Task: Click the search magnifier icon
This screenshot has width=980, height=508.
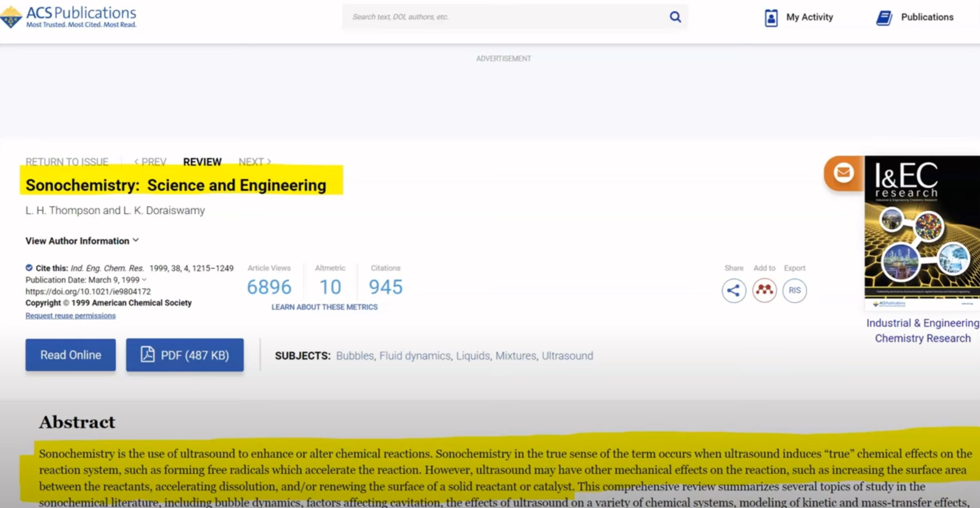Action: pyautogui.click(x=675, y=17)
